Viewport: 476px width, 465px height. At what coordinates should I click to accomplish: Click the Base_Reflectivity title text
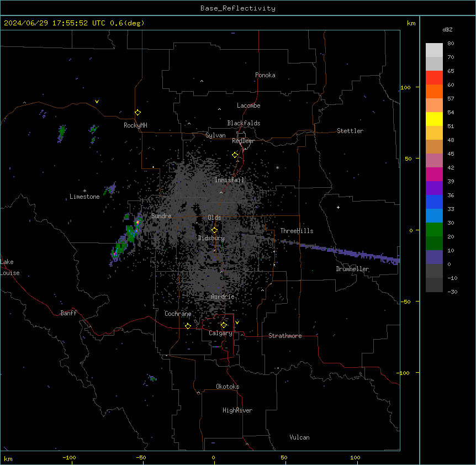[x=237, y=8]
